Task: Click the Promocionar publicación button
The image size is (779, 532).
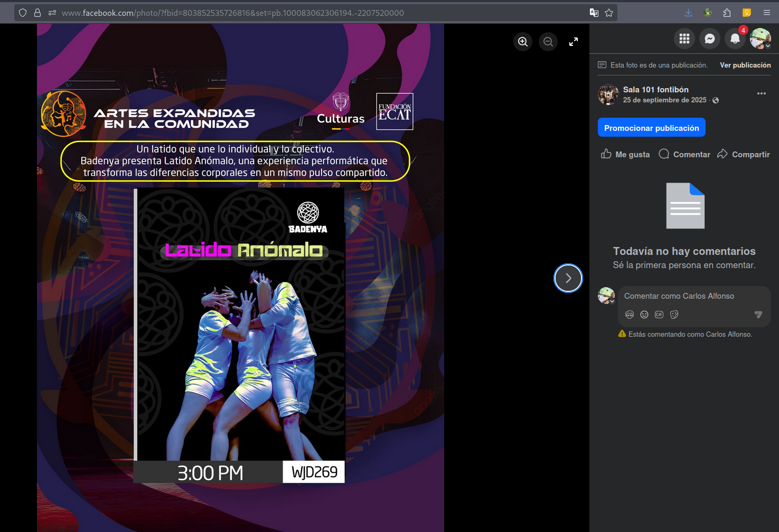Action: point(652,128)
